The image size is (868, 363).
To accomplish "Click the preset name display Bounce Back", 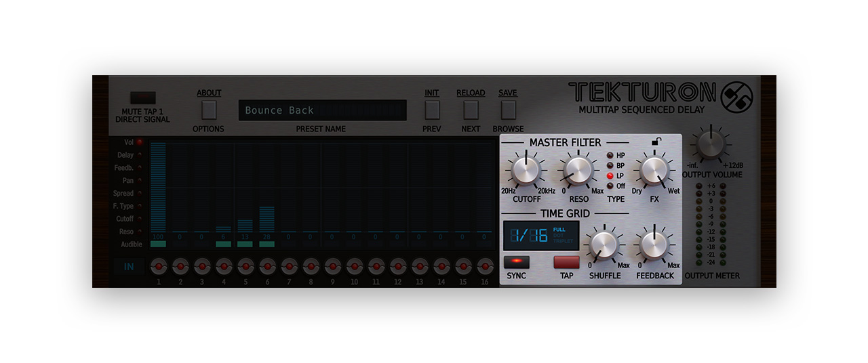I will (x=323, y=110).
